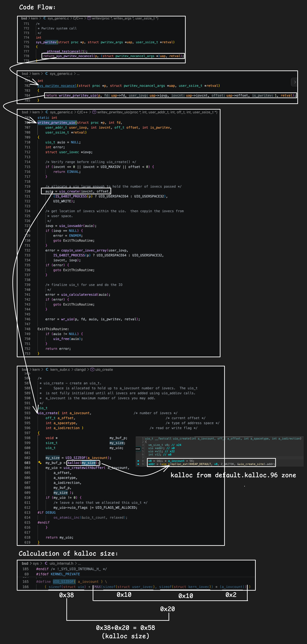Click the writev_prwritev_uio(proc *, int... breadcrumb symbol
This screenshot has width=307, height=644.
tap(157, 112)
